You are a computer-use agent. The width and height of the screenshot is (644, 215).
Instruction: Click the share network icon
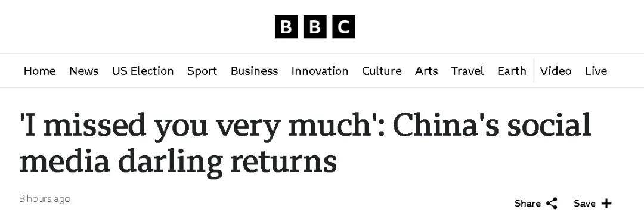pos(552,203)
